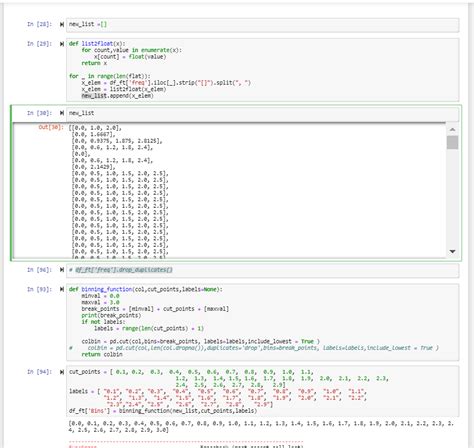This screenshot has width=474, height=448.
Task: Run cell In [30] with its run icon
Action: point(62,113)
